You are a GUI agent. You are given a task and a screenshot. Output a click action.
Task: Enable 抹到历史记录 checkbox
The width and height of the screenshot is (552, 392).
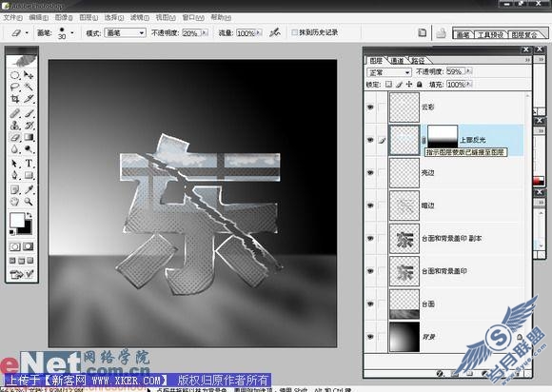pos(295,32)
